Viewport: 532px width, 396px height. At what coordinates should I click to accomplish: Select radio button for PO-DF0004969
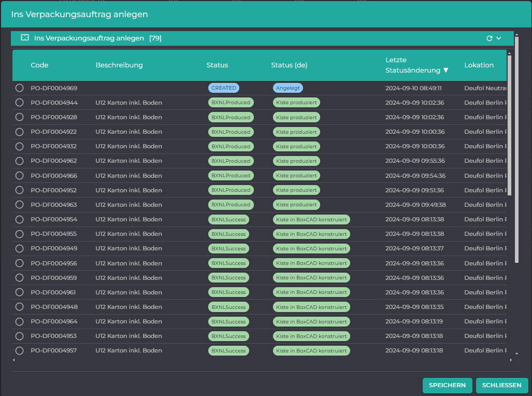19,88
